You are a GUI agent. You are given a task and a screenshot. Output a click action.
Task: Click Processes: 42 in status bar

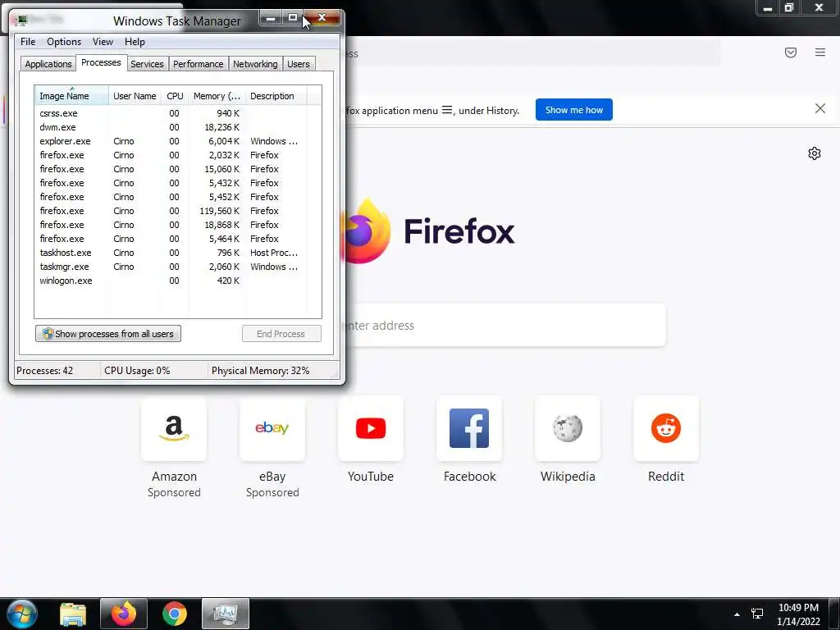coord(44,371)
